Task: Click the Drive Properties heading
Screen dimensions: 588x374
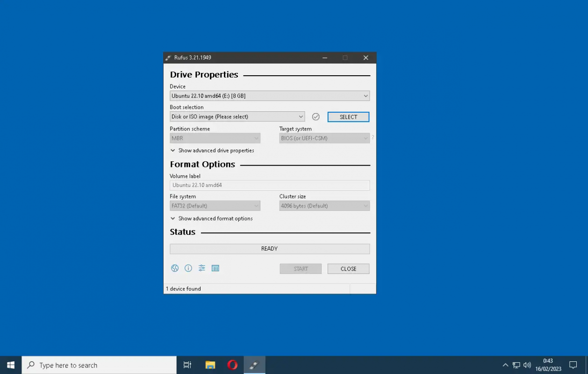Action: pyautogui.click(x=204, y=75)
